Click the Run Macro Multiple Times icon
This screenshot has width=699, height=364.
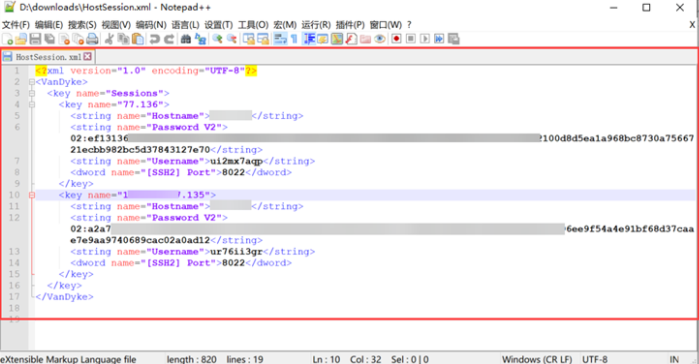pos(439,39)
